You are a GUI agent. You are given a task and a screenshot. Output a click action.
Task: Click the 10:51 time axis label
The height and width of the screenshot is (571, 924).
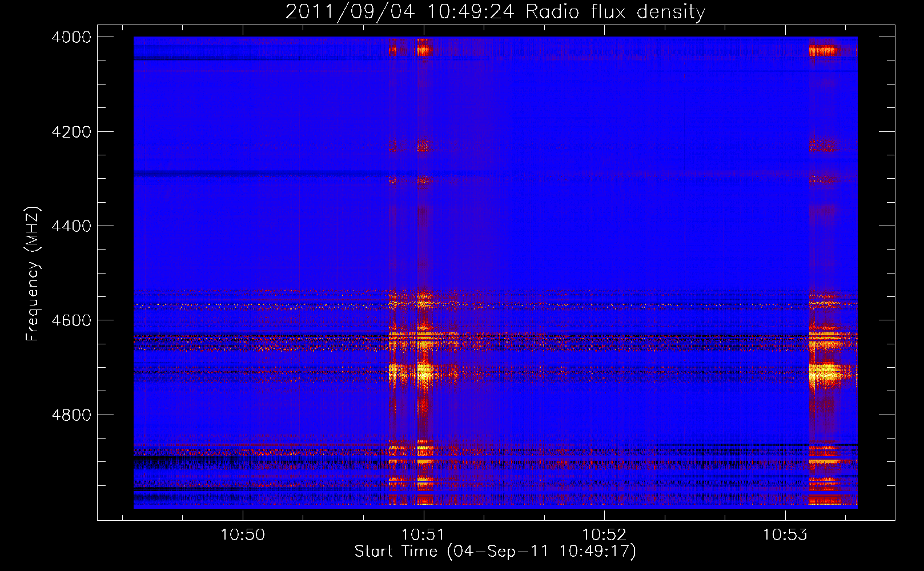point(423,535)
